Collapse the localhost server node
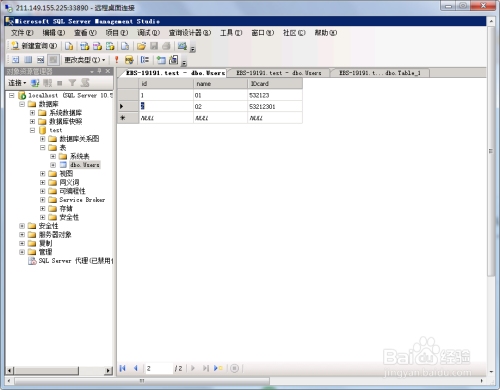This screenshot has height=390, width=500. (12, 96)
